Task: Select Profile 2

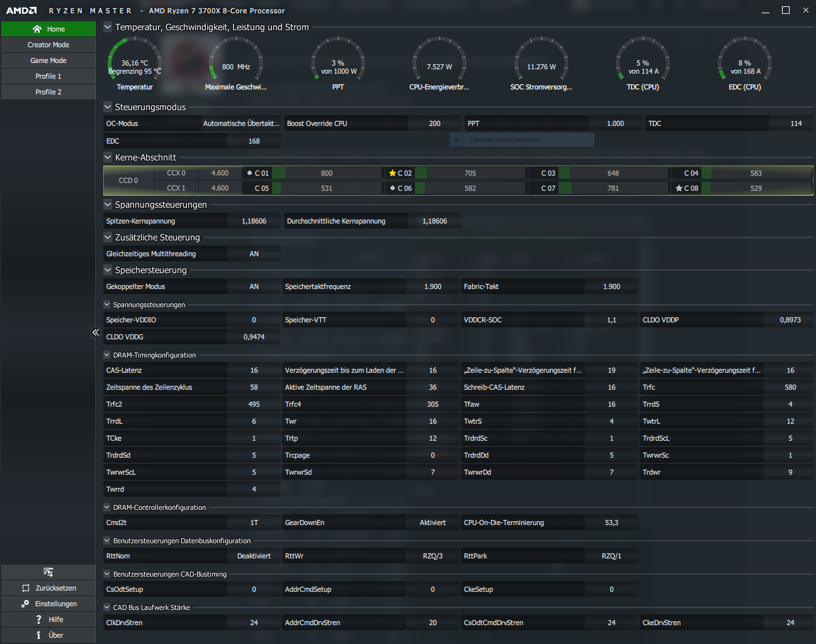Action: [48, 92]
